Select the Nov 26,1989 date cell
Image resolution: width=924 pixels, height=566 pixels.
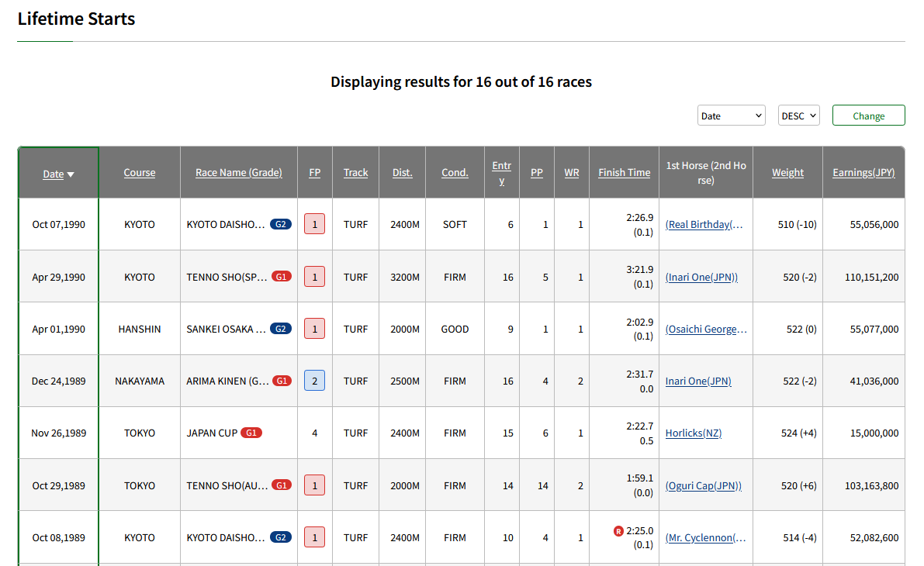click(x=58, y=433)
